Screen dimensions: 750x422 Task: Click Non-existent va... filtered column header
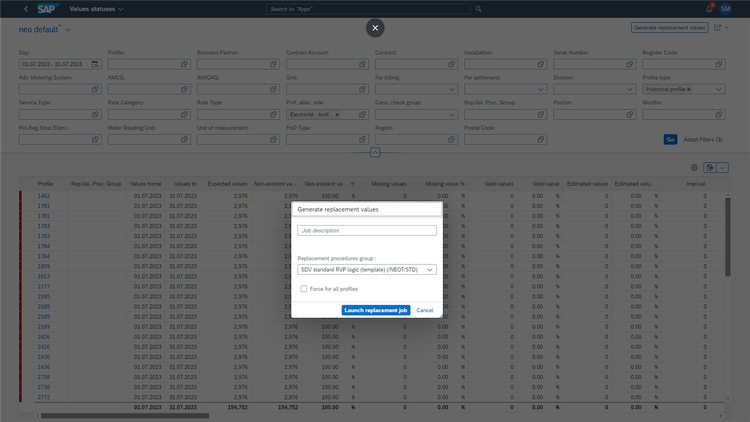(329, 184)
